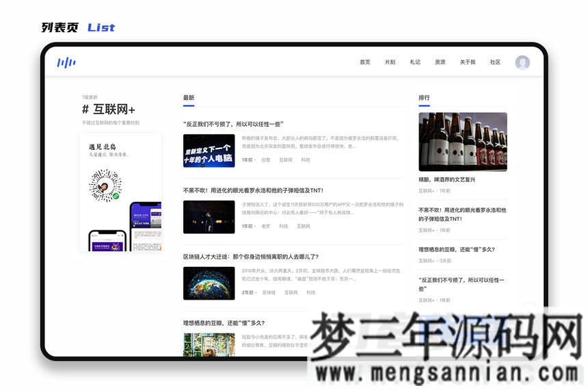This screenshot has width=588, height=390.
Task: Go to the 首页 nav item
Action: [365, 62]
